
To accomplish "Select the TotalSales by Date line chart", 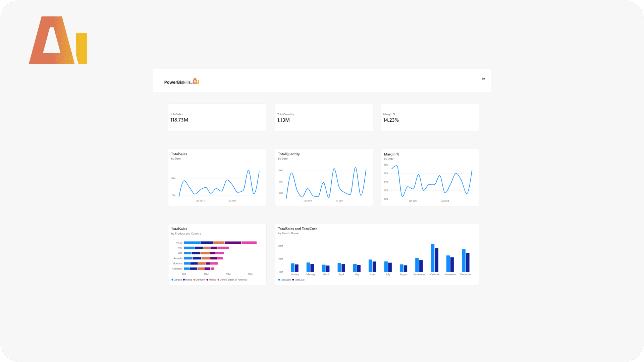I will point(217,178).
